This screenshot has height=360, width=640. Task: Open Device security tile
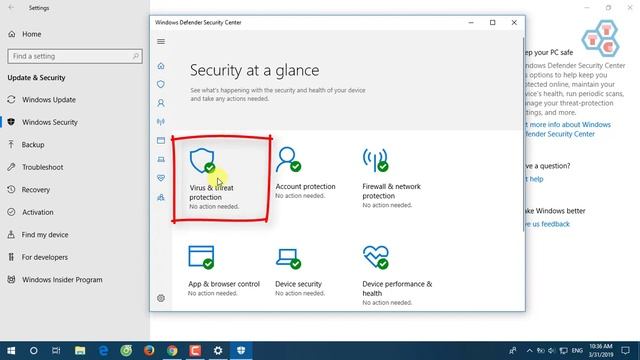(300, 271)
